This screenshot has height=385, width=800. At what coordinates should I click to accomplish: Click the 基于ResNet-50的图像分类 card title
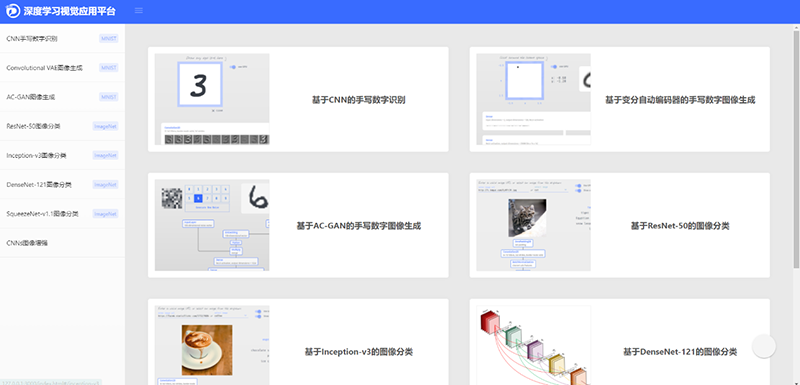pyautogui.click(x=680, y=226)
